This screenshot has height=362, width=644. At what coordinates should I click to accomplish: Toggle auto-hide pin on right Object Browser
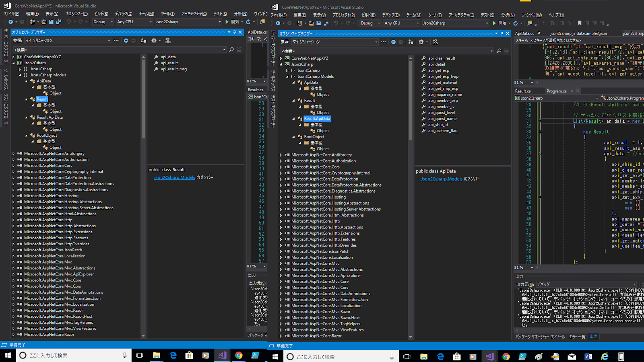502,33
